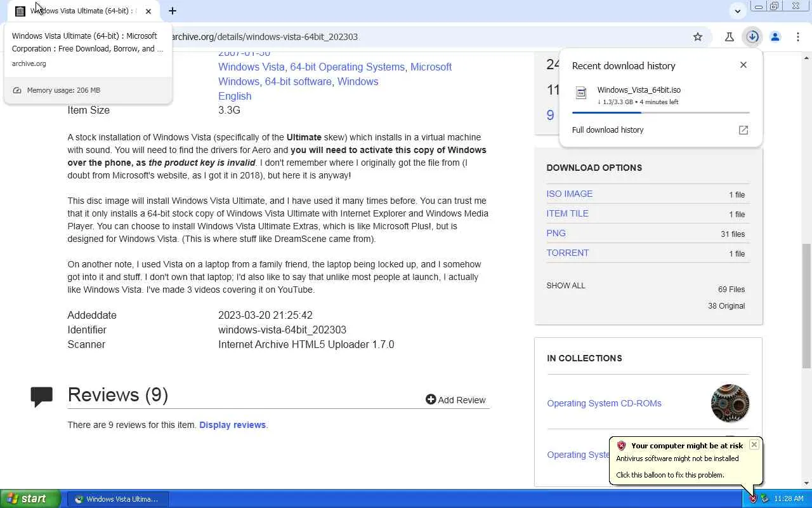Click the vertical page scrollbar thumb
812x508 pixels.
click(x=807, y=306)
